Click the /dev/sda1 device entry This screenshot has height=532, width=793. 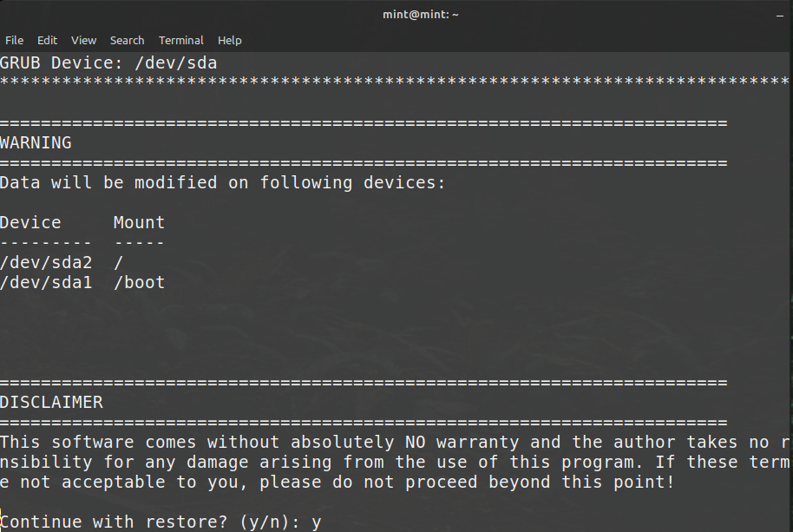click(46, 282)
